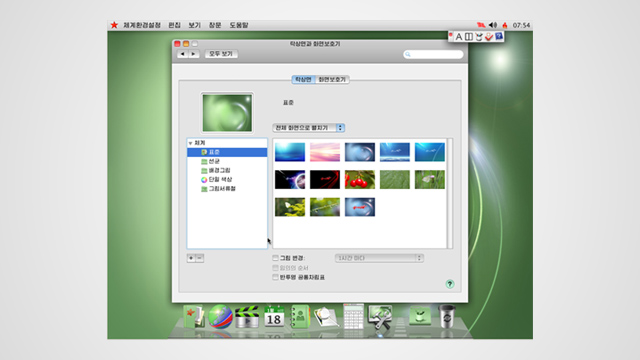Toggle the 임의의 순서 checkbox

click(x=276, y=268)
